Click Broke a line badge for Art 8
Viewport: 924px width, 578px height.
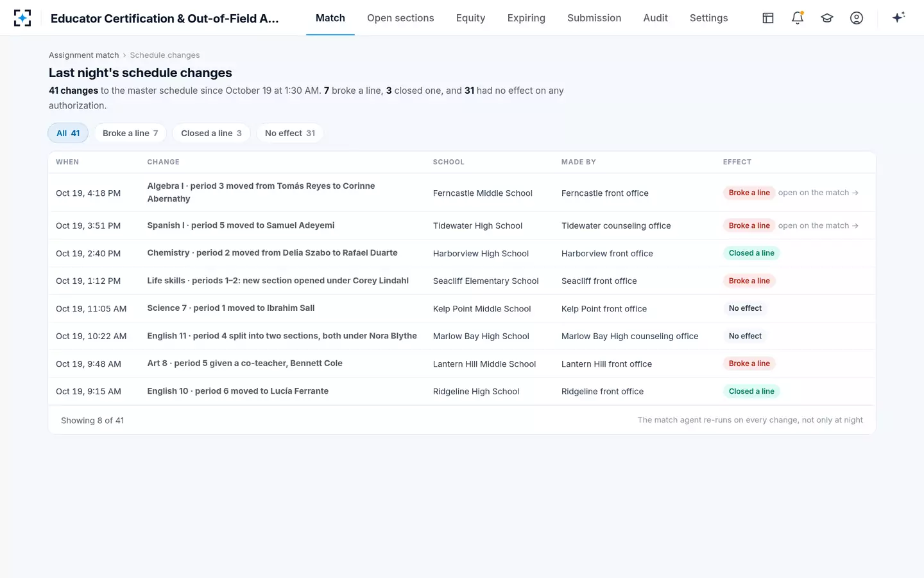click(749, 363)
